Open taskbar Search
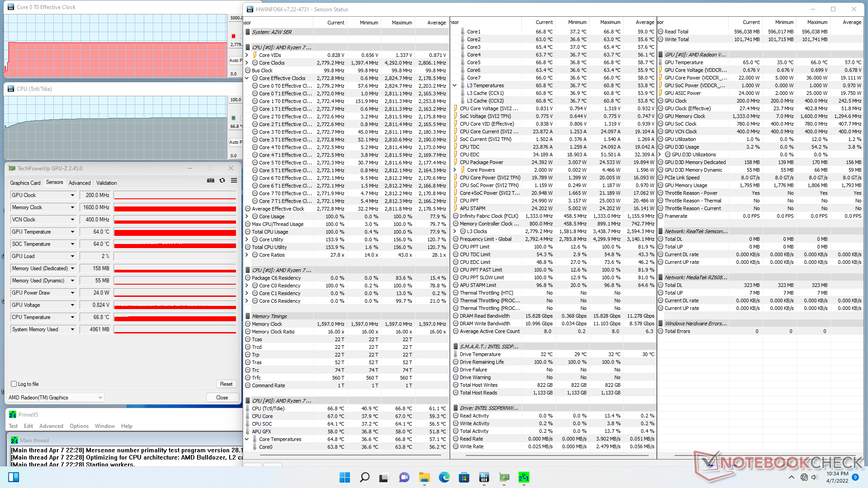 [364, 477]
